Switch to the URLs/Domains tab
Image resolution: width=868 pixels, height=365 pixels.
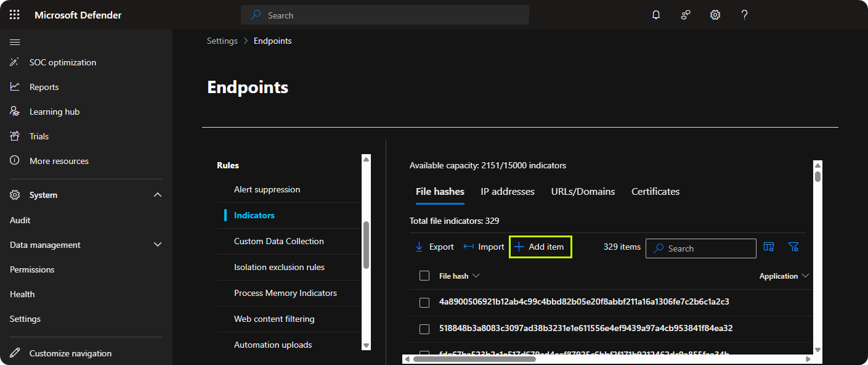[583, 192]
